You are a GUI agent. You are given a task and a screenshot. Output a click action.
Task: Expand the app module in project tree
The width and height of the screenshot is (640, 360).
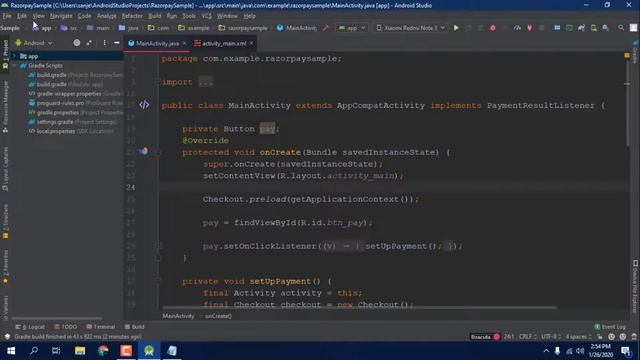[x=15, y=56]
